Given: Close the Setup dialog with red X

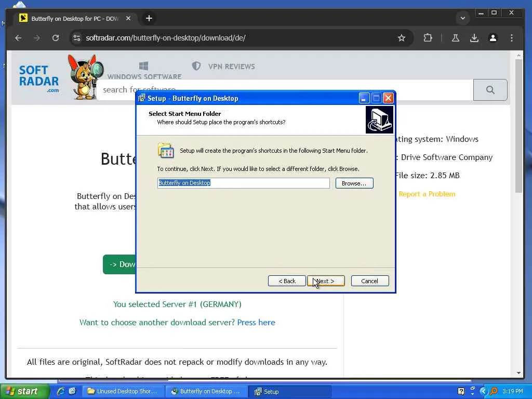Looking at the screenshot, I should click(x=388, y=98).
